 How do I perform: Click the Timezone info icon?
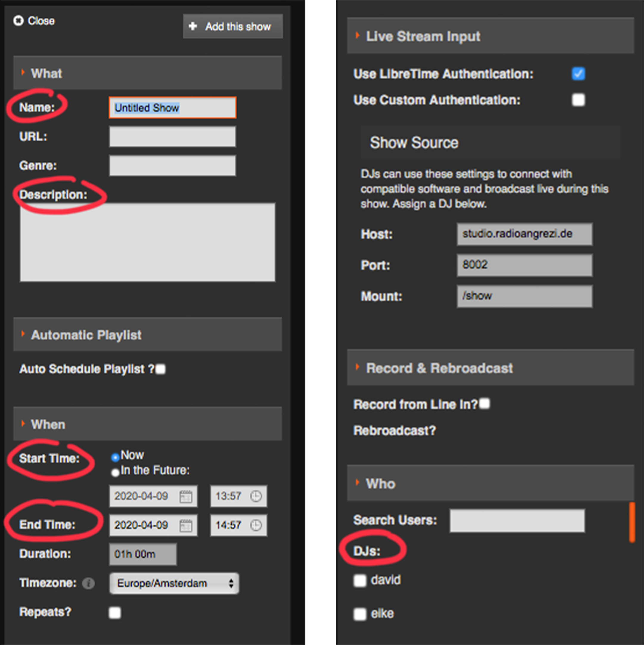[89, 583]
